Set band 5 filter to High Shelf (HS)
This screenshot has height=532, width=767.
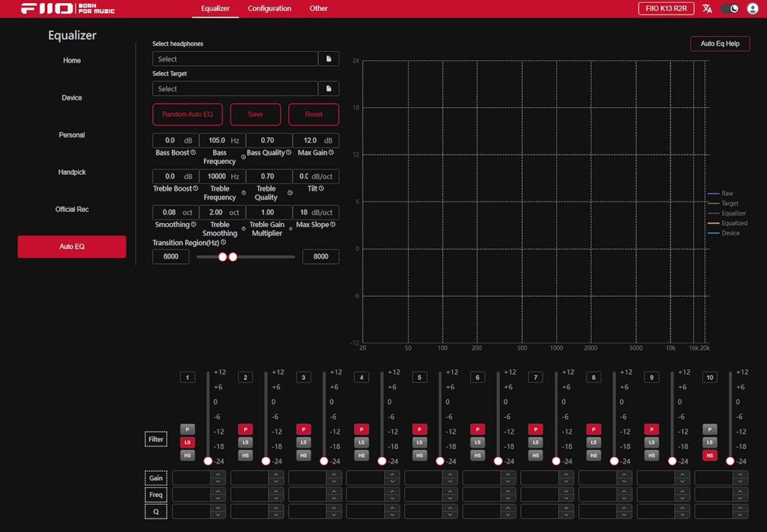(420, 455)
